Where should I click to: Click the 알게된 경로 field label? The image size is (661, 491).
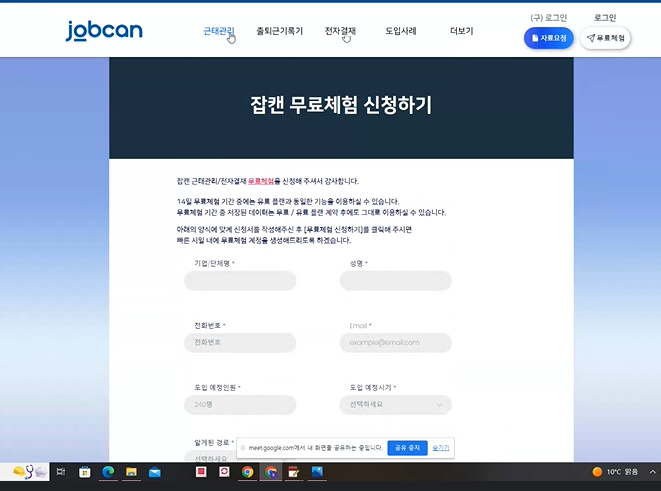[x=213, y=443]
